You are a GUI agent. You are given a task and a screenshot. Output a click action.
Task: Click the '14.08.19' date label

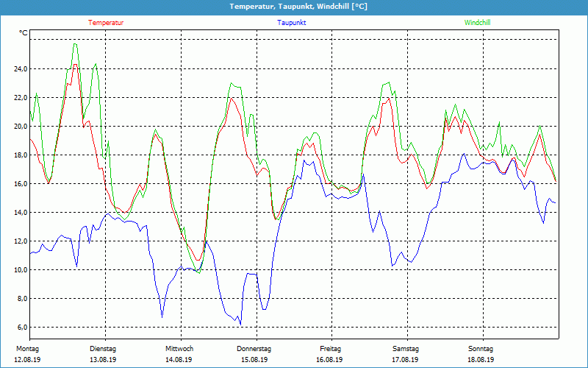[x=179, y=360]
